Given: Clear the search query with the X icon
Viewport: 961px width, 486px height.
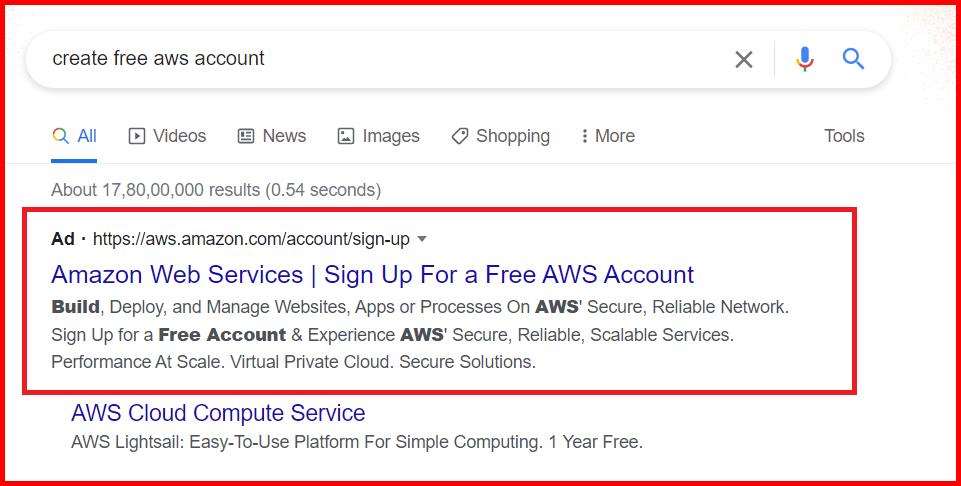Looking at the screenshot, I should click(x=743, y=60).
